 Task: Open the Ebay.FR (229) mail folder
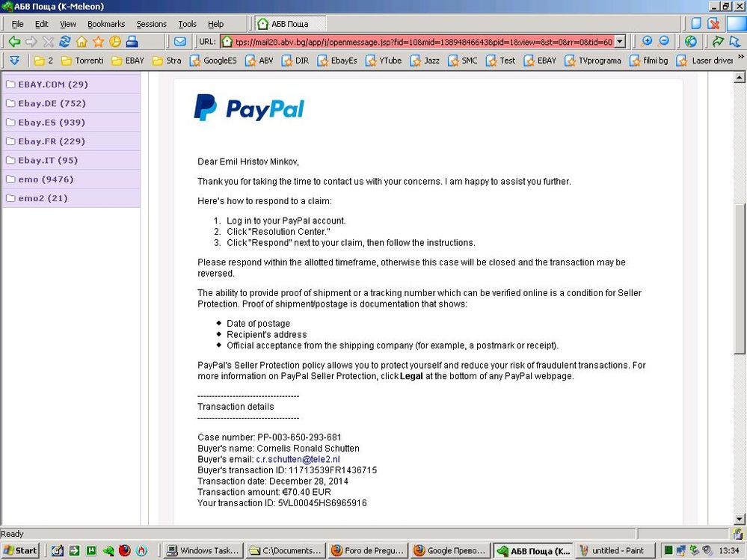coord(72,141)
